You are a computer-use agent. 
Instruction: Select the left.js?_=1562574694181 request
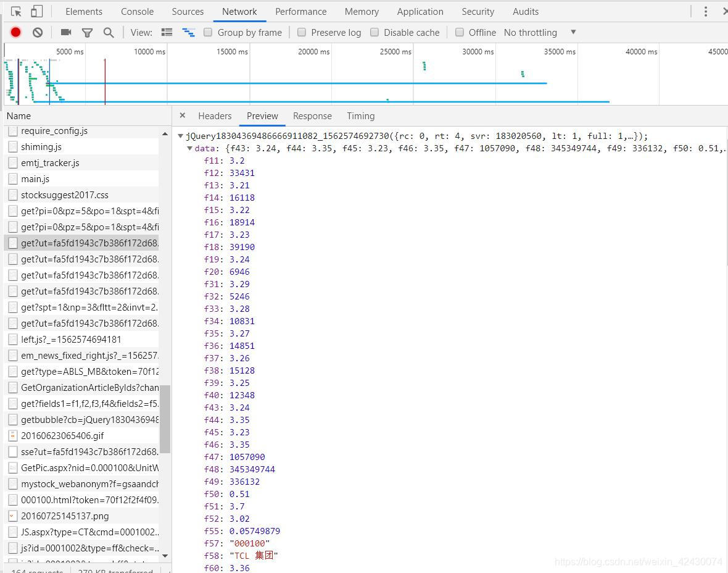pos(81,340)
